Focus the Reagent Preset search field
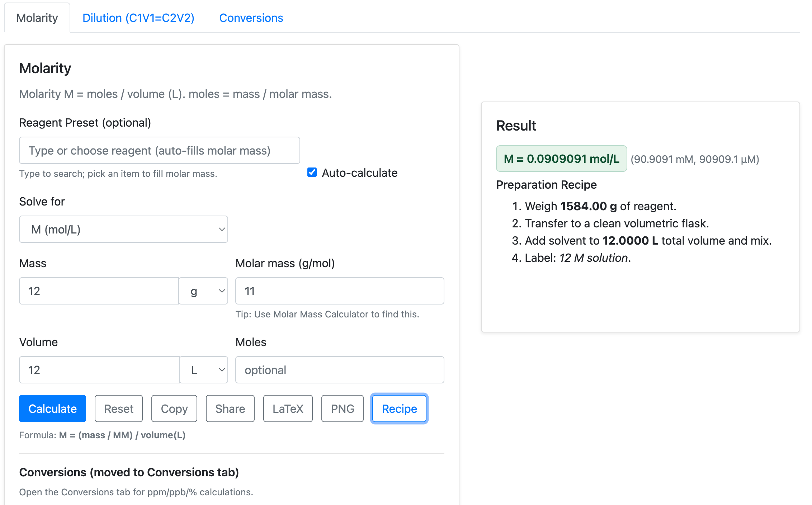Screen dimensions: 812x505 coord(160,150)
